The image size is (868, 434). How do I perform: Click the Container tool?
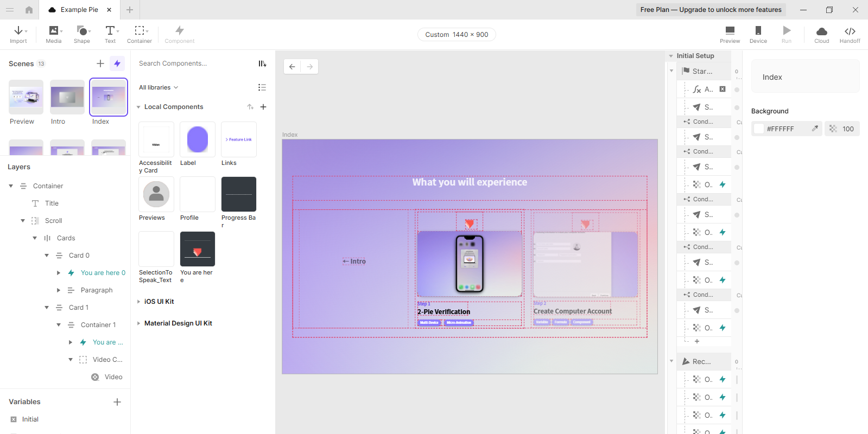click(140, 34)
